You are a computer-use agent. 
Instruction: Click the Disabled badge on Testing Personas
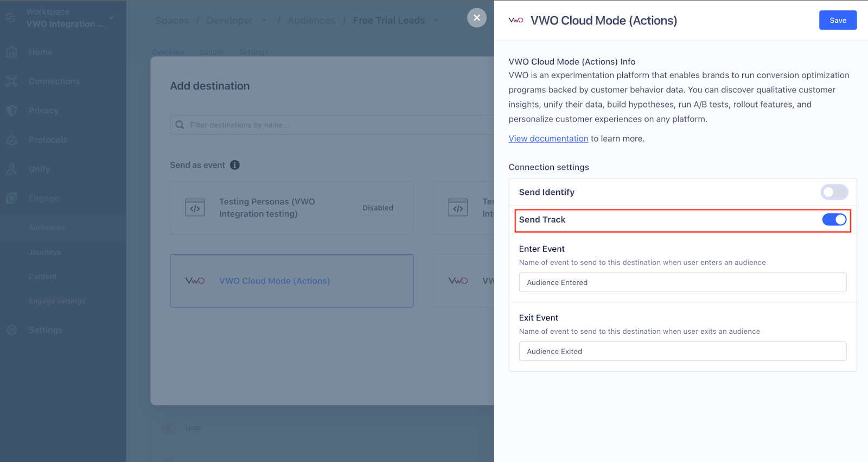click(378, 208)
